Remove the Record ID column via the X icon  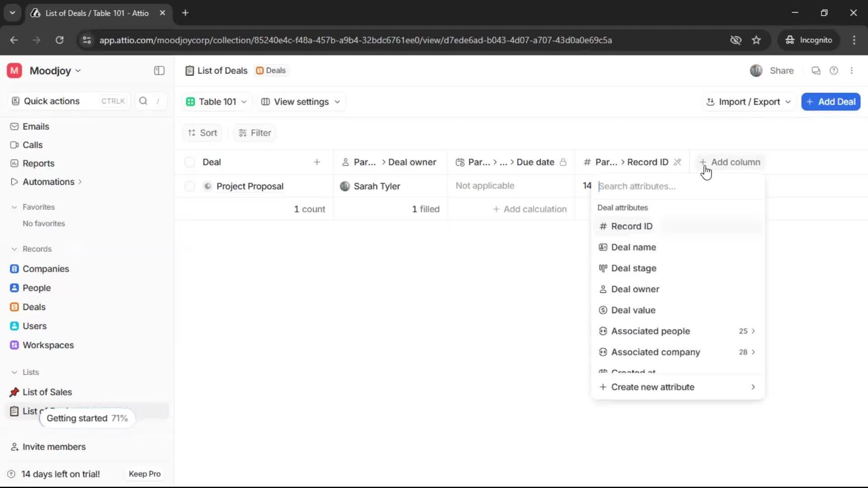[679, 162]
